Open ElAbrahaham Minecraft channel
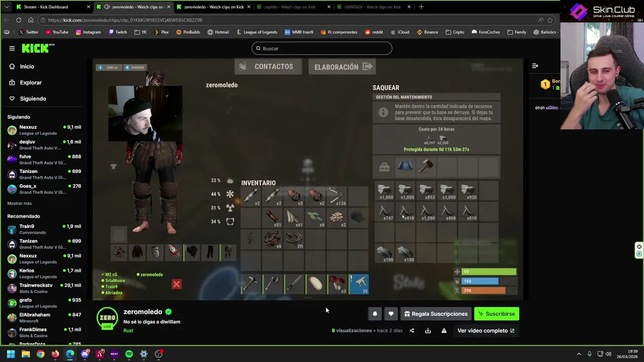This screenshot has width=644, height=362. [x=44, y=318]
